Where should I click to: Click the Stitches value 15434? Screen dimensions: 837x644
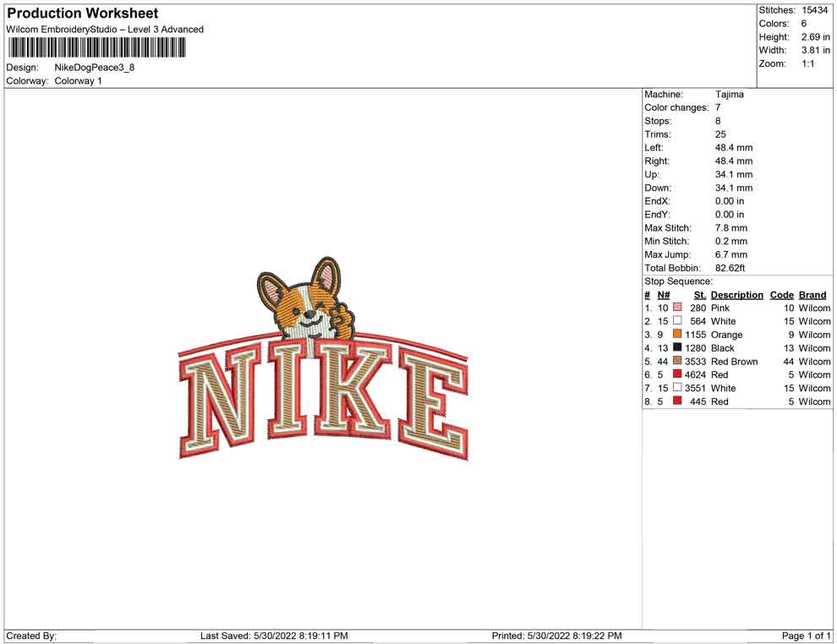(x=814, y=10)
